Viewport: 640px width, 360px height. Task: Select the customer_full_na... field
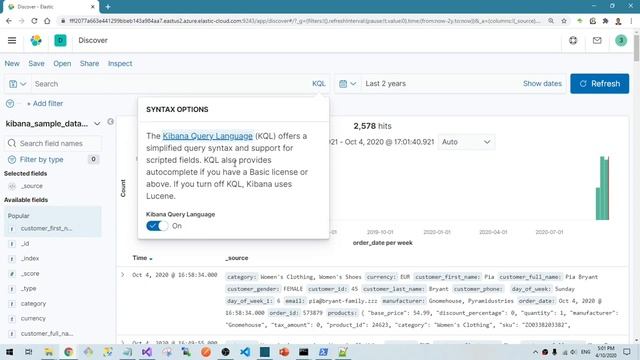coord(47,334)
